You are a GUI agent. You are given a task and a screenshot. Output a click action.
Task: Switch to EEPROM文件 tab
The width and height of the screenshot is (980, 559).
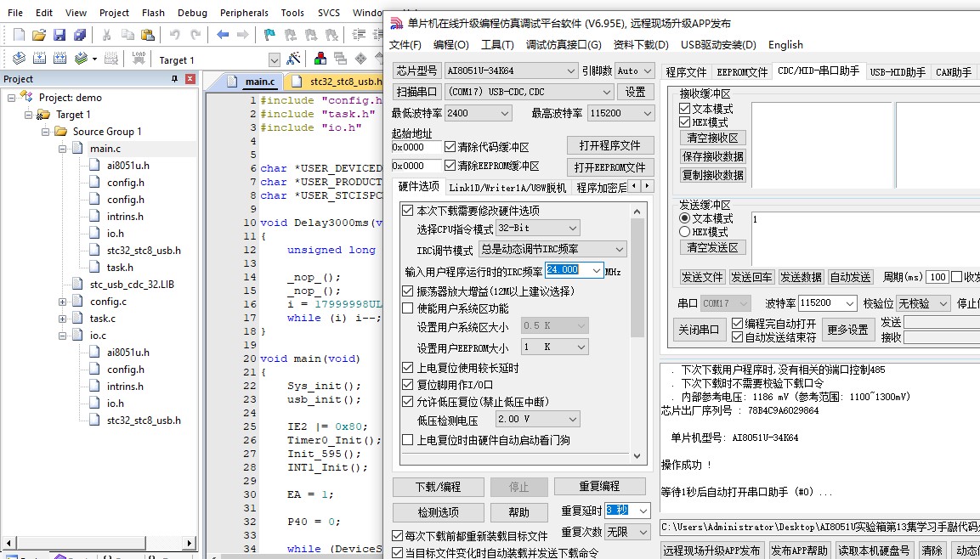[x=742, y=72]
